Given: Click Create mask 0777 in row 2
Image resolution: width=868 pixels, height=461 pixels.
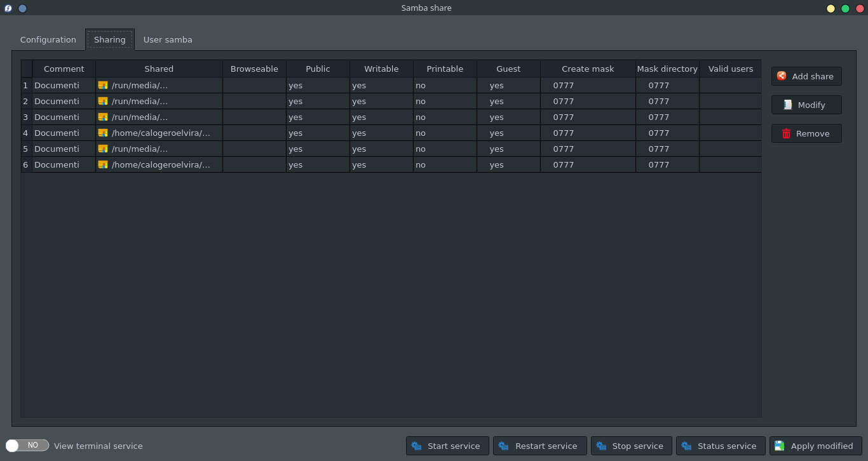Looking at the screenshot, I should 588,101.
